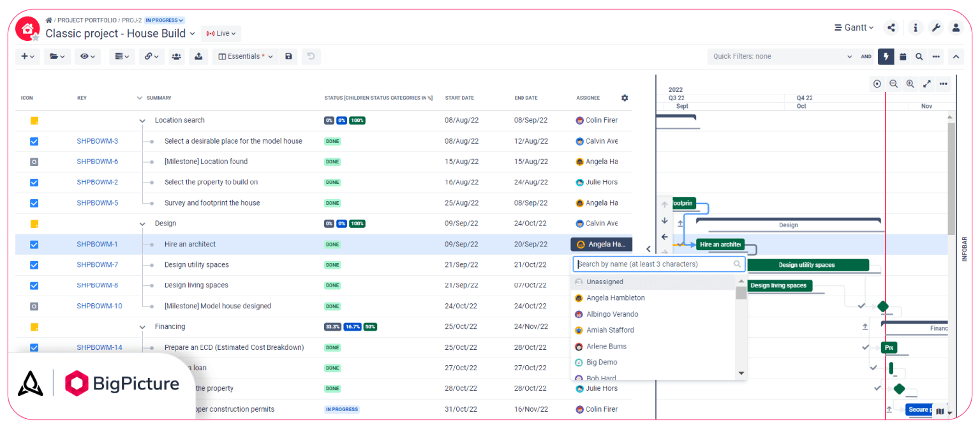Toggle the checkbox for SHPBOWM-8
Viewport: 980px width, 429px height.
coord(34,285)
